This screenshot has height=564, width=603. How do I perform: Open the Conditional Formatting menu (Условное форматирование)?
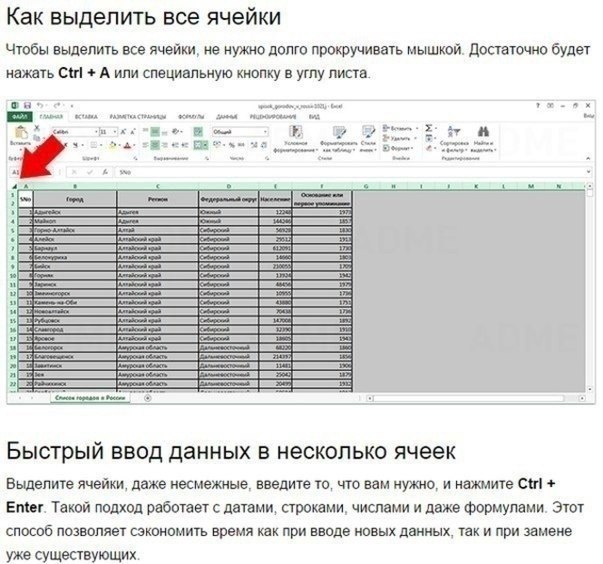(x=295, y=139)
